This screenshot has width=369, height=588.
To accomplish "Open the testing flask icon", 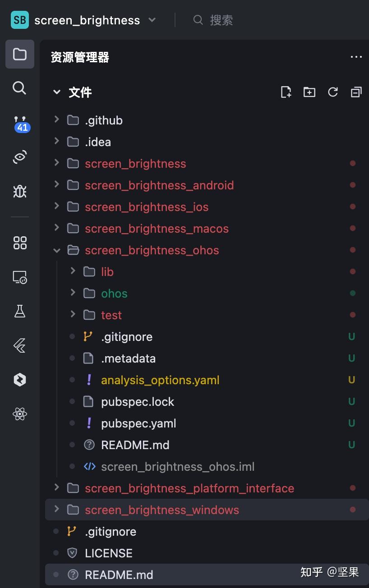I will point(20,311).
